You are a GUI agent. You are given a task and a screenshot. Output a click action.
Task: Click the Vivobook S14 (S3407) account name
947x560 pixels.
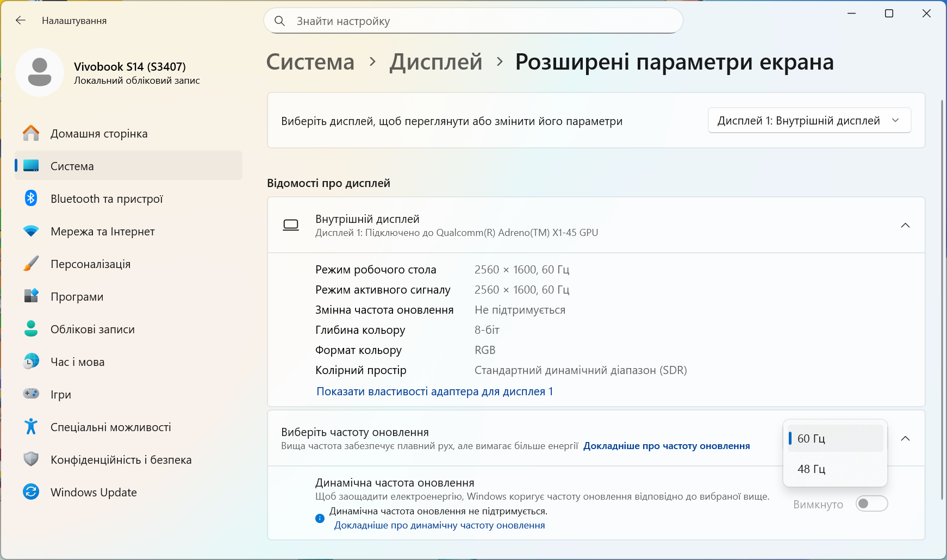click(x=130, y=66)
